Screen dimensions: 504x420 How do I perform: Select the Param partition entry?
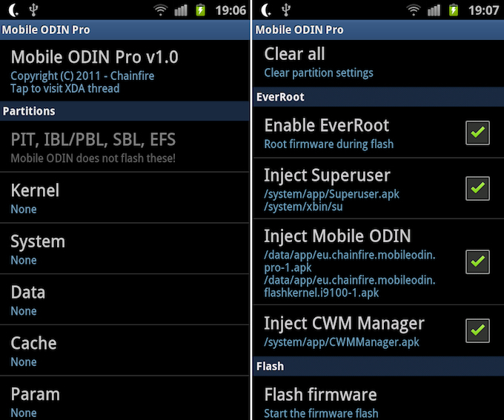pos(125,401)
